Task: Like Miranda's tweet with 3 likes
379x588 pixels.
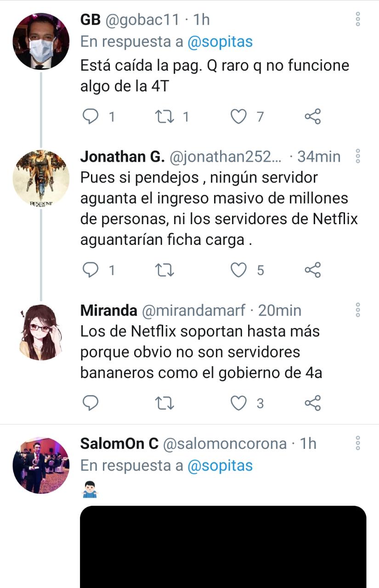Action: [238, 403]
